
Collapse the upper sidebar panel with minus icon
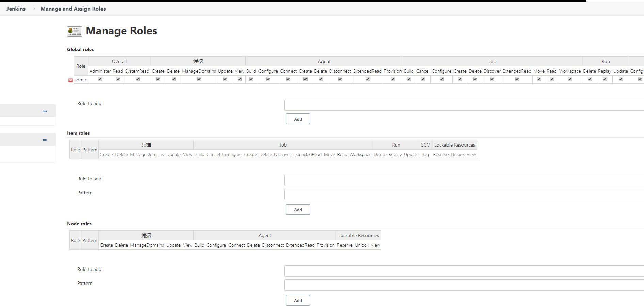click(x=45, y=111)
